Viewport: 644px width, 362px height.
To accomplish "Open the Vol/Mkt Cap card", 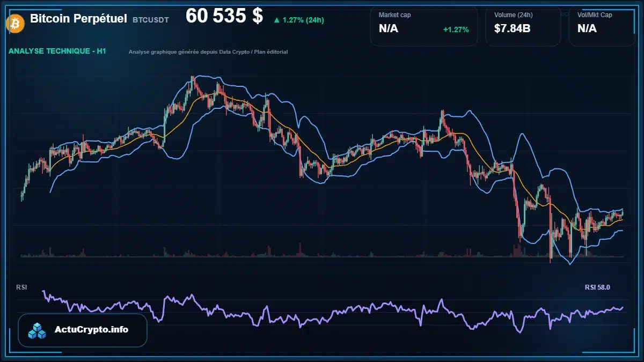I will tap(602, 26).
